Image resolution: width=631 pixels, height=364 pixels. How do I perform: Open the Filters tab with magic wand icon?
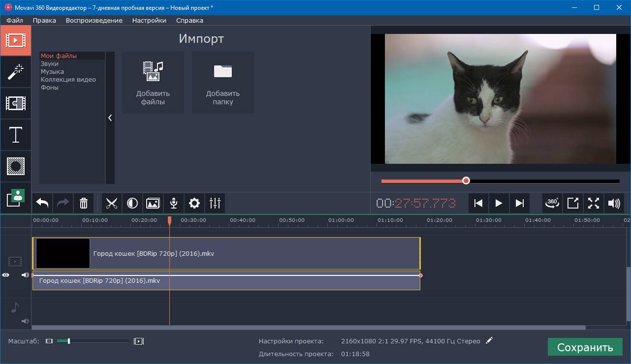(15, 72)
